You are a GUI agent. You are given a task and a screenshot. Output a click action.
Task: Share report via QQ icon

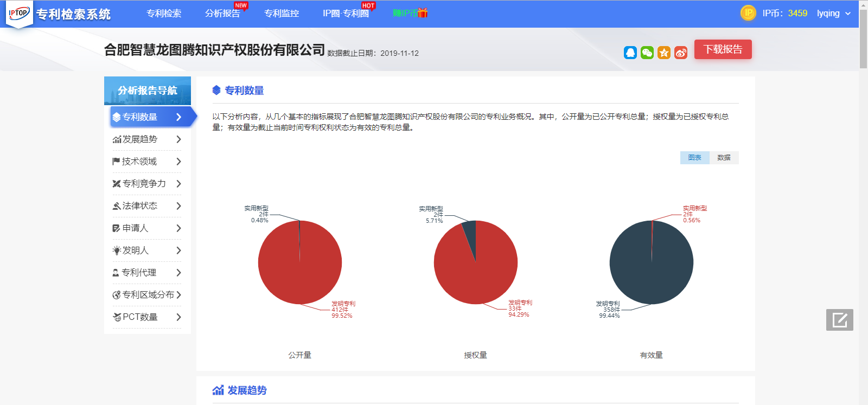[x=630, y=53]
